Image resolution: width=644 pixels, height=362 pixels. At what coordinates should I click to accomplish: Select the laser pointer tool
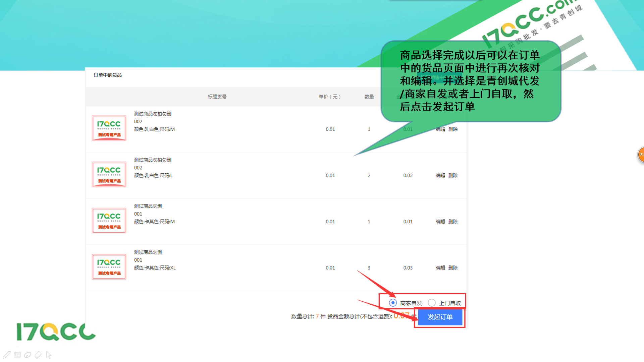[28, 355]
